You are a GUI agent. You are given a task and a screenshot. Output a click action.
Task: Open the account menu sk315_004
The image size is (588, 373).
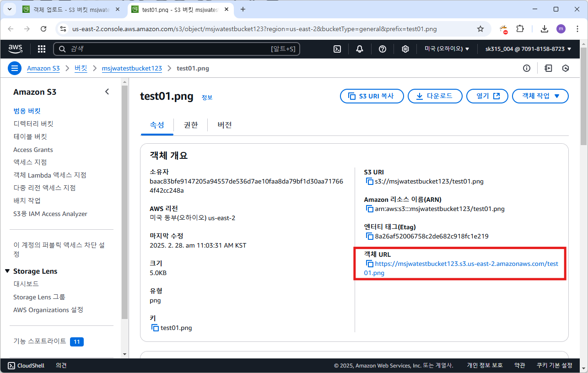528,49
